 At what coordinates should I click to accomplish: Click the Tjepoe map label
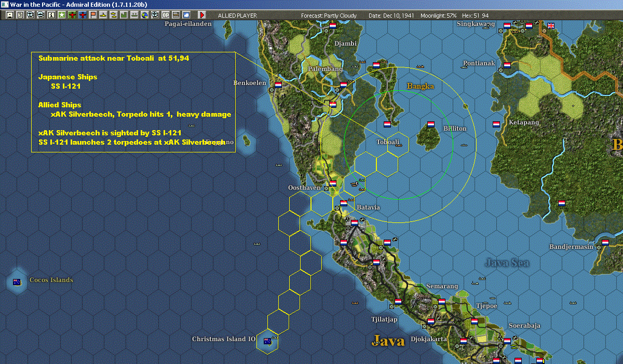(x=487, y=306)
